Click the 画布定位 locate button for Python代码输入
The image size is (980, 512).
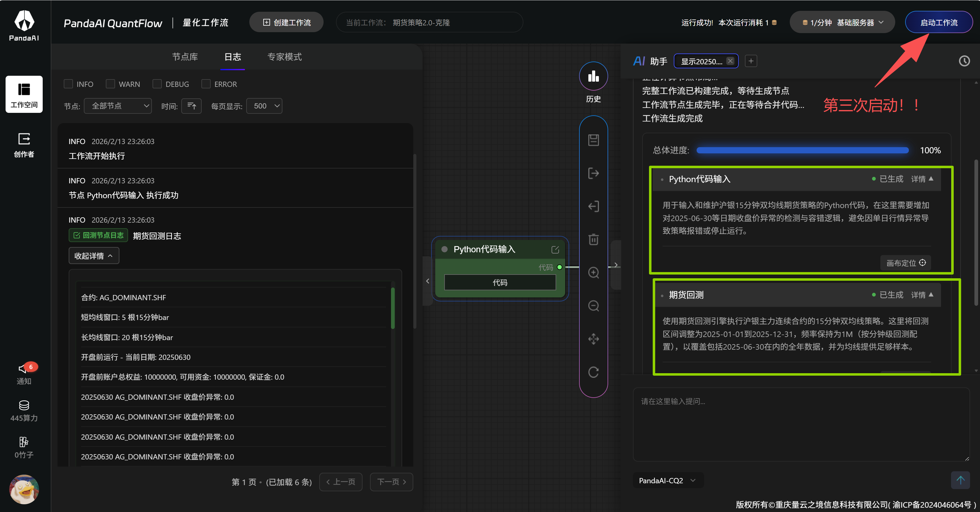tap(906, 263)
